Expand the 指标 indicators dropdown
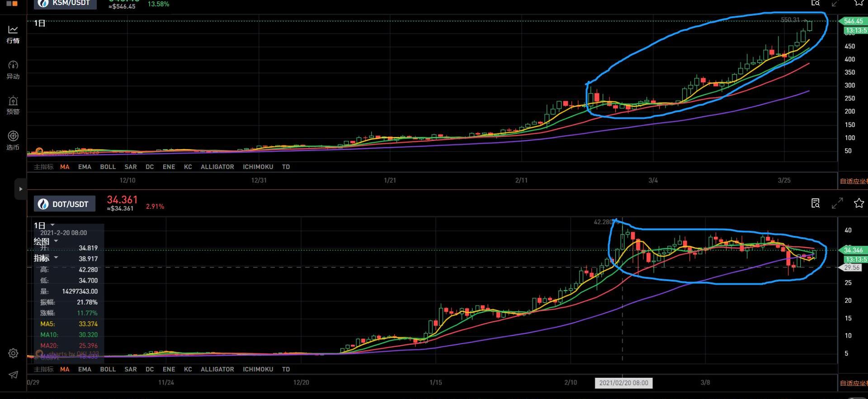Viewport: 868px width, 399px height. pos(46,258)
